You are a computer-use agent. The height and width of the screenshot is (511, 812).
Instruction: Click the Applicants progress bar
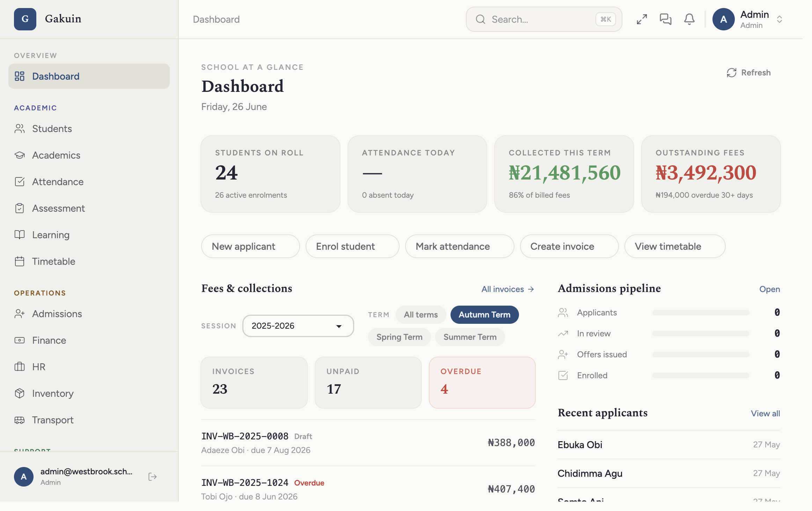pos(701,313)
